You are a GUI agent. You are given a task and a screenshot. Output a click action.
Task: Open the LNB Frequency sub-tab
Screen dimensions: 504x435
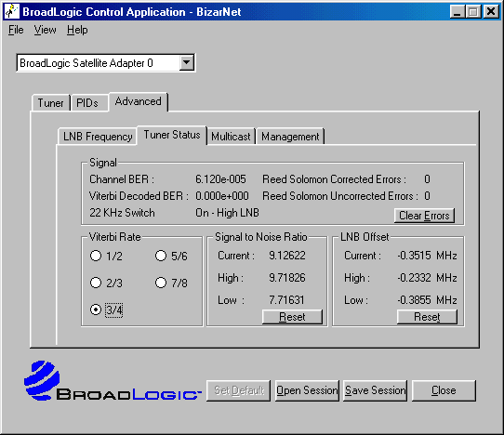point(98,137)
